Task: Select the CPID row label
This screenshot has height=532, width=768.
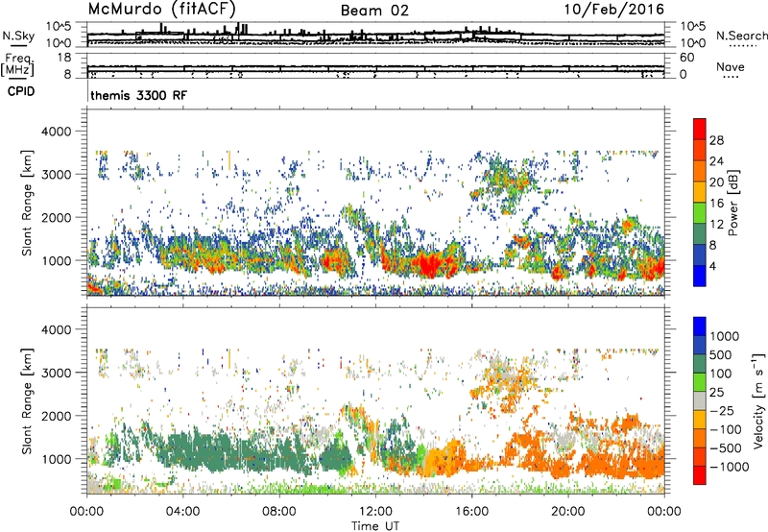Action: [21, 91]
